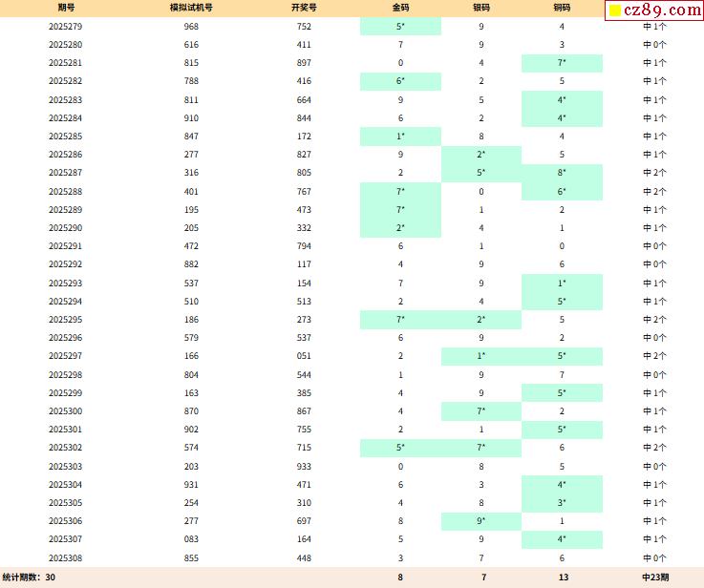Click 中0个 result in row 2025291

(654, 246)
